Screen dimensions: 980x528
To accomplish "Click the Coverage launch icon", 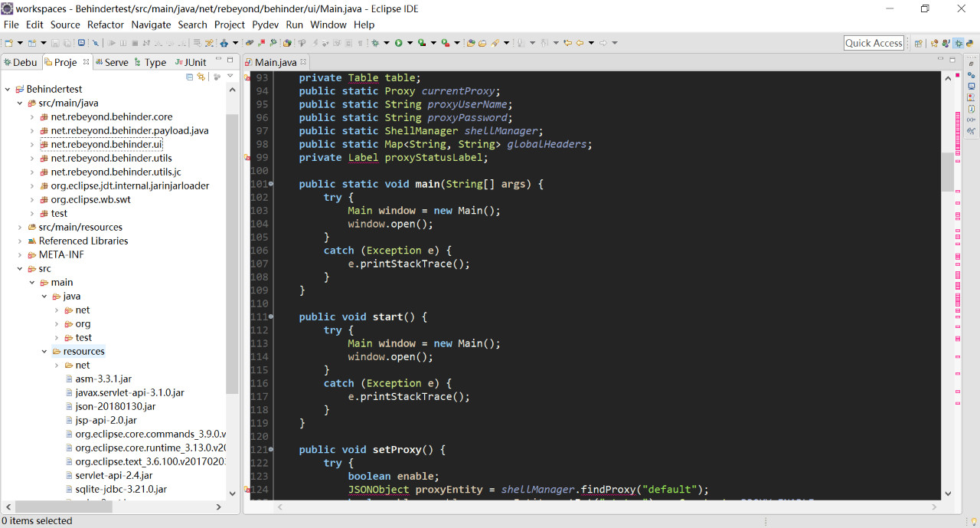I will pos(421,43).
